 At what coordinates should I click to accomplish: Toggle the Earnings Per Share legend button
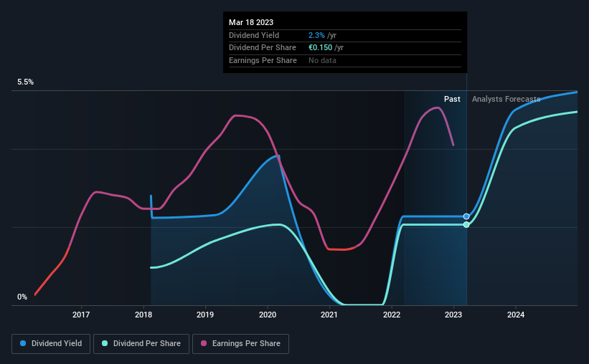pos(240,344)
